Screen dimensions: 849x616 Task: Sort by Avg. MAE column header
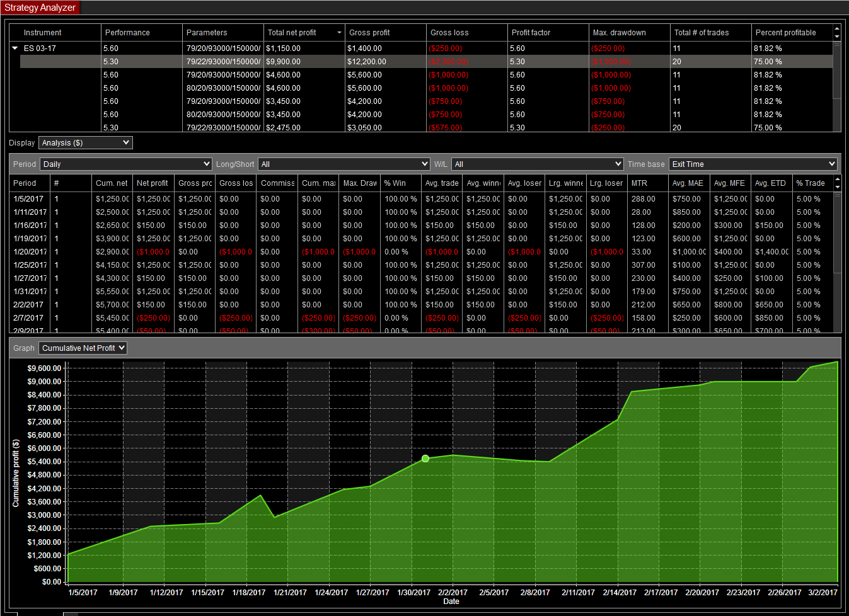coord(688,183)
